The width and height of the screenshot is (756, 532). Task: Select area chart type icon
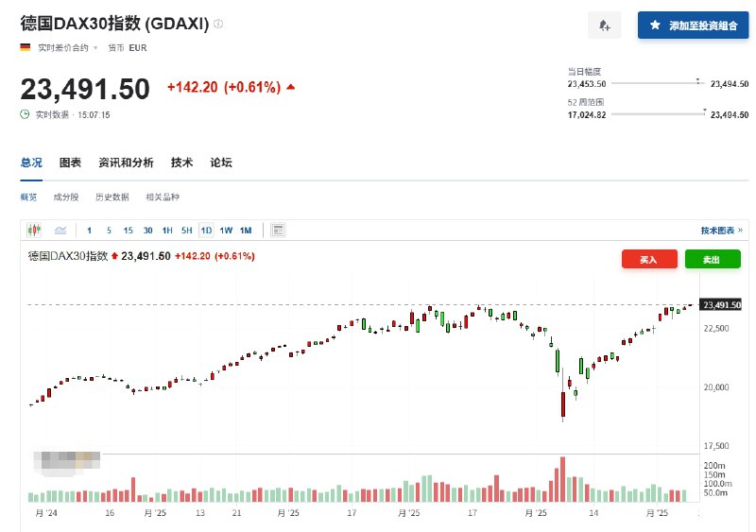[60, 230]
